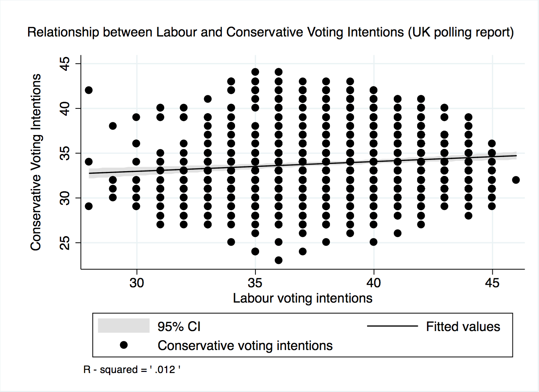The height and width of the screenshot is (392, 539).
Task: Click the chart title about Labour and Conservative
Action: [x=270, y=32]
